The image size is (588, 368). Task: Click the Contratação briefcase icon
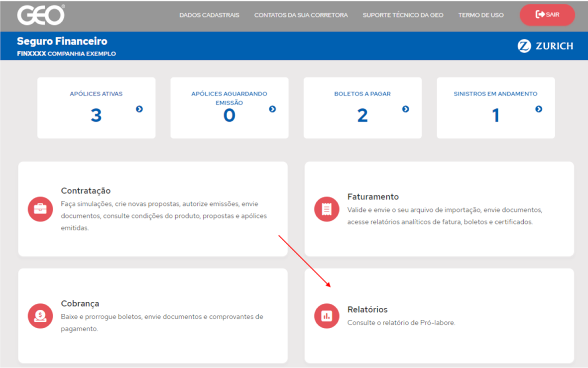tap(40, 209)
